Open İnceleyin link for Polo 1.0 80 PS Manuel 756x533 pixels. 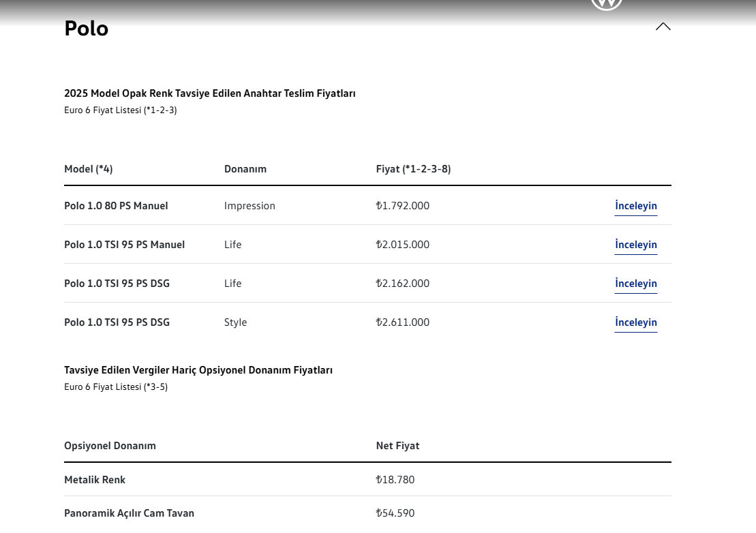coord(636,206)
